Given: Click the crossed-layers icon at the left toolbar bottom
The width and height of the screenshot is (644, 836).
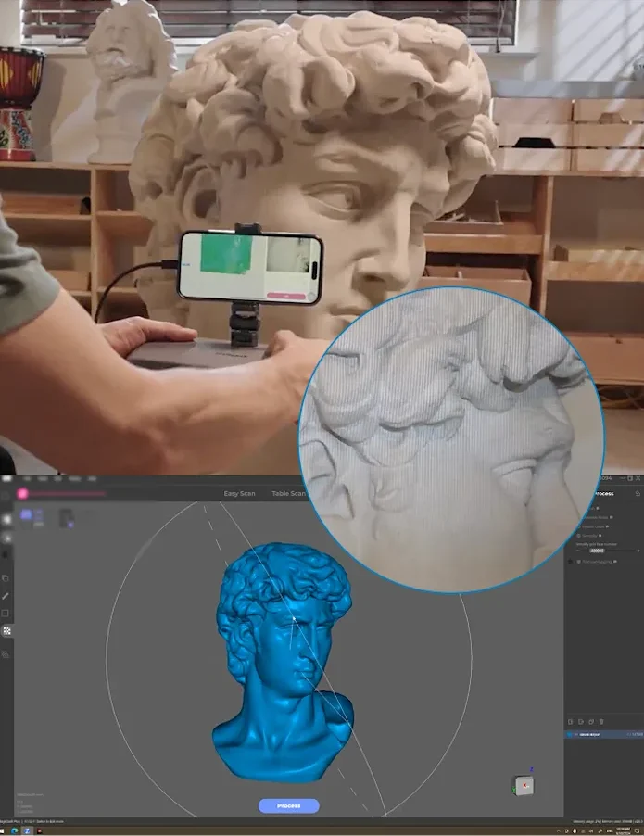Looking at the screenshot, I should click(6, 654).
